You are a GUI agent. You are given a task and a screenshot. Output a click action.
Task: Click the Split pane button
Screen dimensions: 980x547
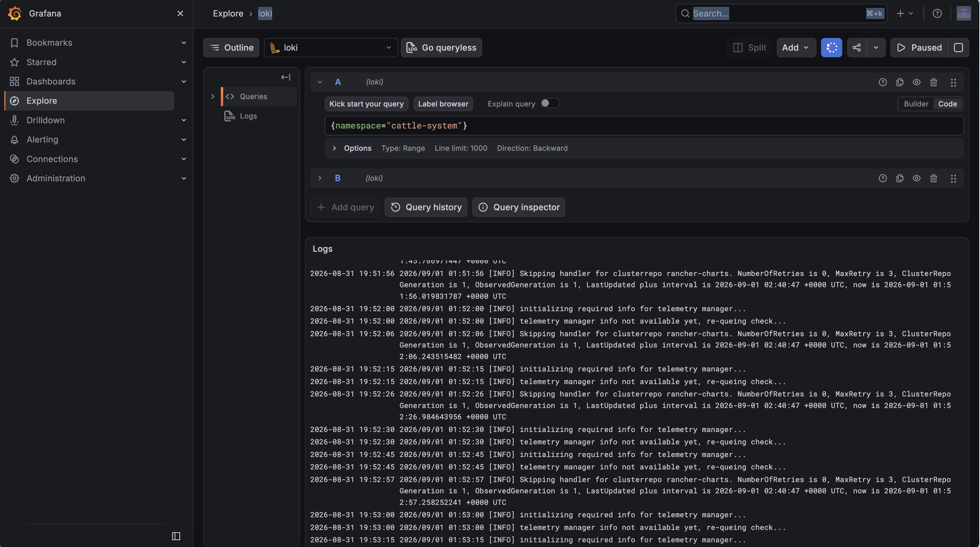(x=750, y=48)
